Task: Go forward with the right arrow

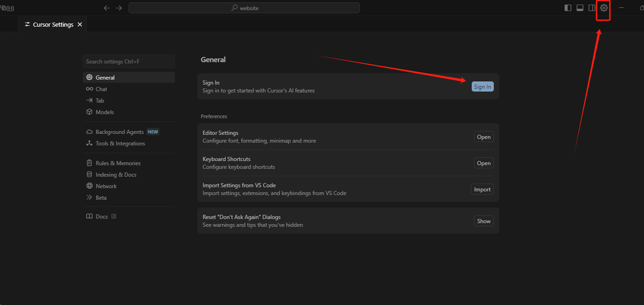Action: [x=119, y=8]
